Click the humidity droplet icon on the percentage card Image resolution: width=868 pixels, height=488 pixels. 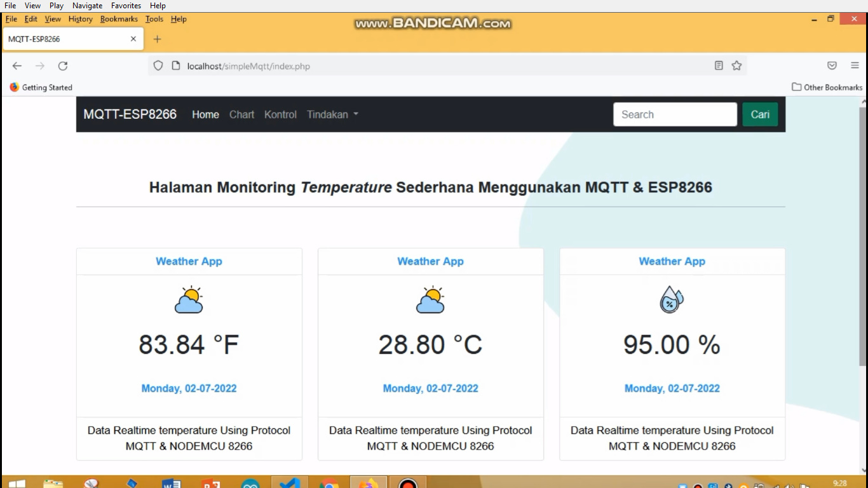point(672,299)
